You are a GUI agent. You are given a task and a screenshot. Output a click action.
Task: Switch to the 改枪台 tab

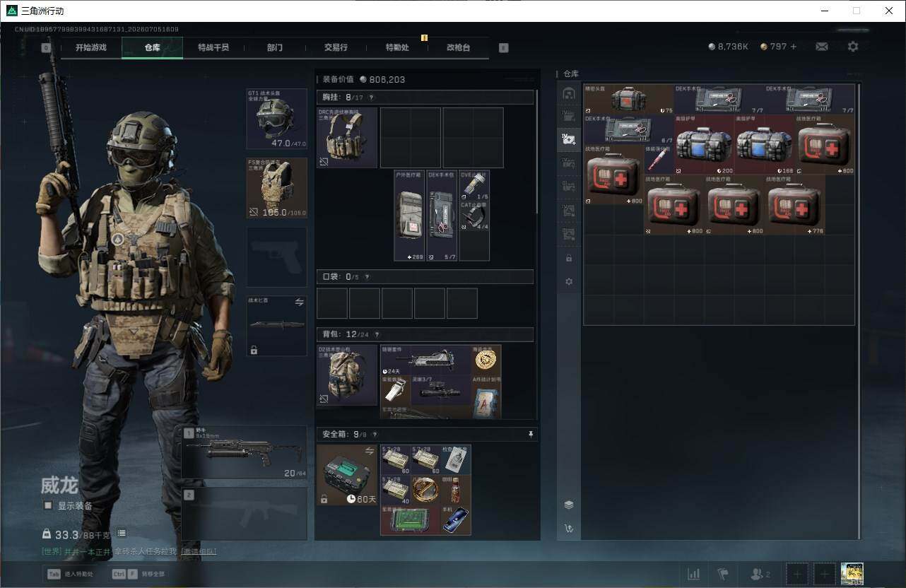[458, 47]
